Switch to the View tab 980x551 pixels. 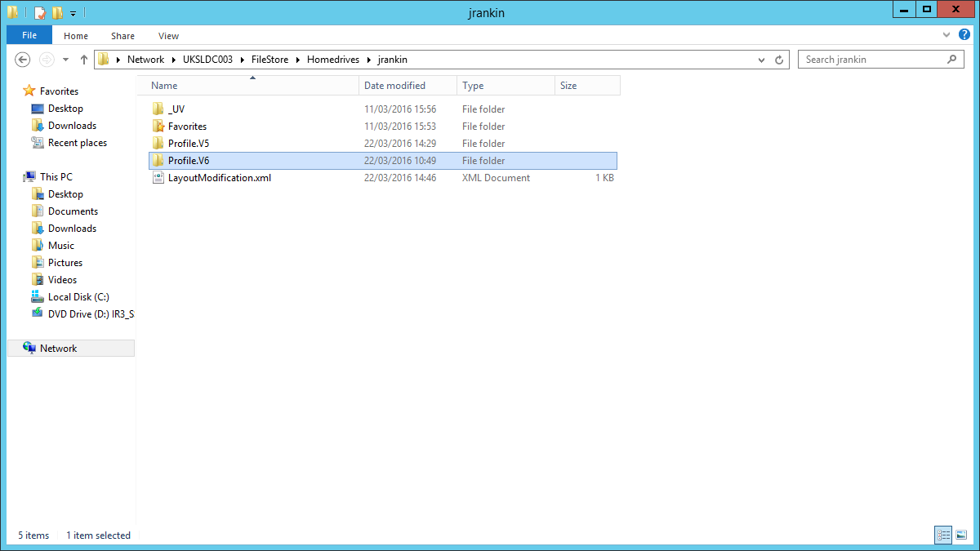[168, 35]
